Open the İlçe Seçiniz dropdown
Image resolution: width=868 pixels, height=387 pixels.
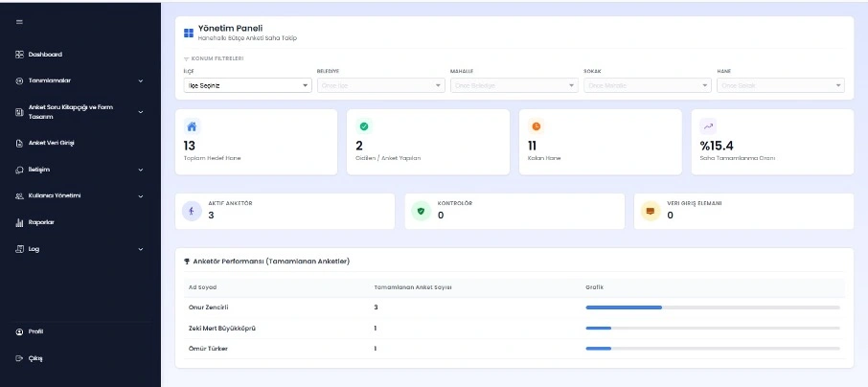tap(247, 85)
